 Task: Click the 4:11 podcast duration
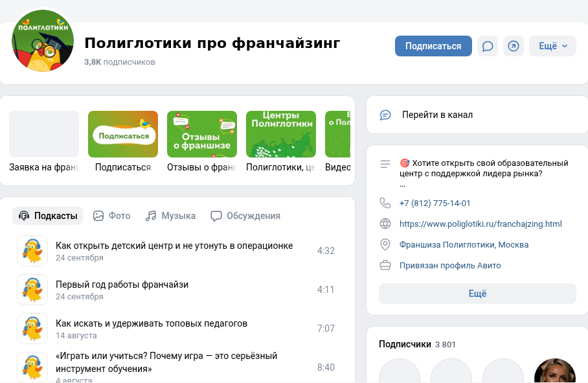click(x=326, y=290)
